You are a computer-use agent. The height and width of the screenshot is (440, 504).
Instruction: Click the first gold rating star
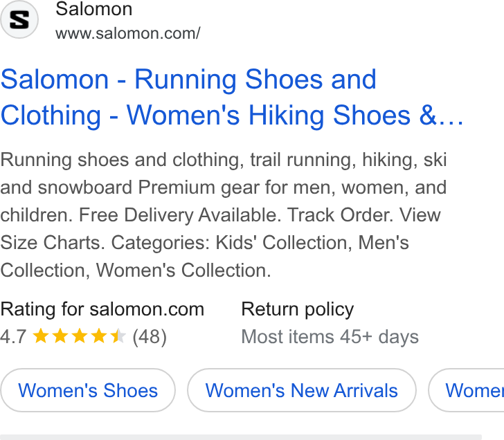[41, 336]
